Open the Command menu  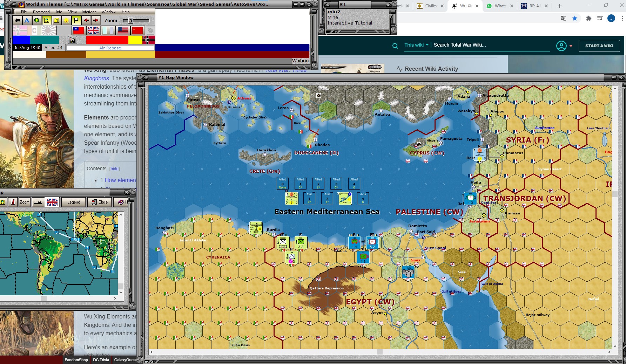point(41,12)
